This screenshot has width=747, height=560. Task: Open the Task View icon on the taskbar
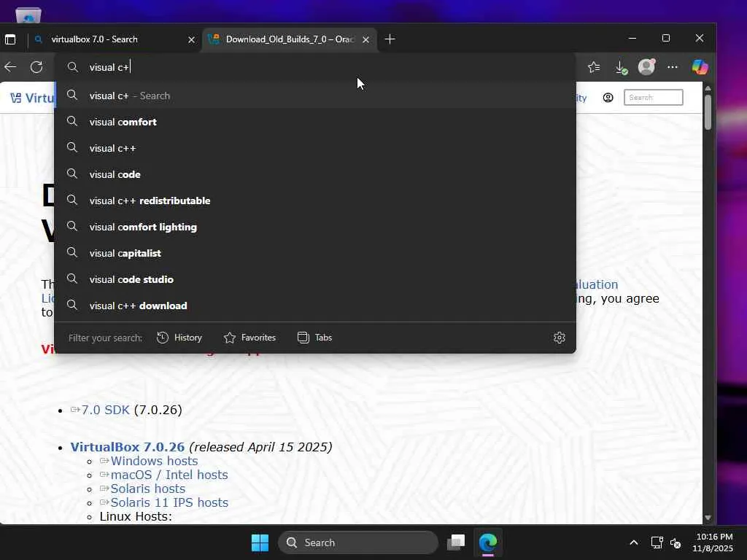pos(456,542)
